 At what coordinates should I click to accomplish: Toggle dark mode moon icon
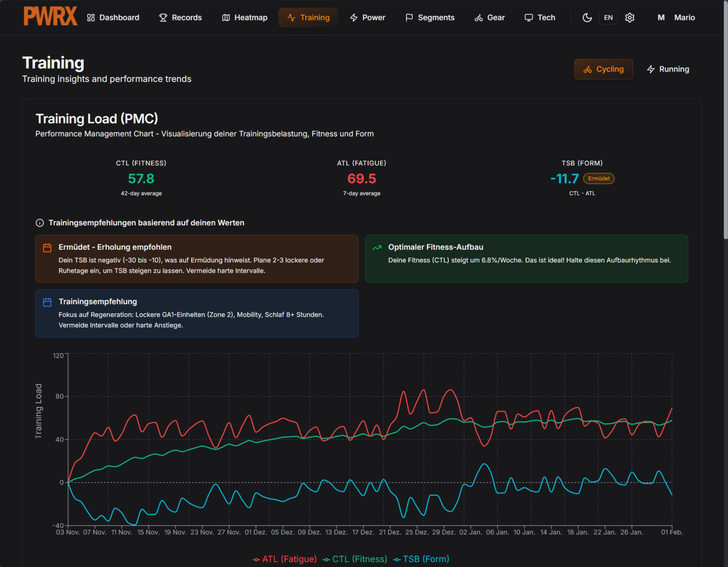tap(587, 17)
